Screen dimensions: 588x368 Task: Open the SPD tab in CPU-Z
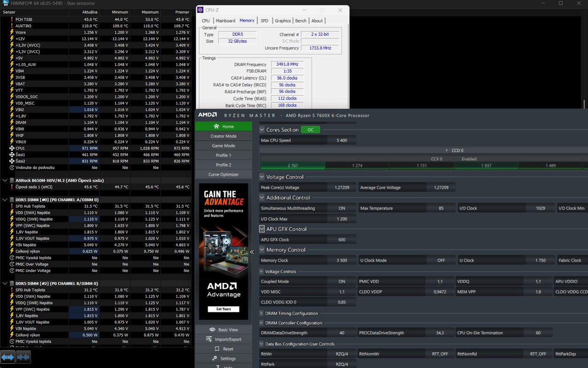point(265,21)
